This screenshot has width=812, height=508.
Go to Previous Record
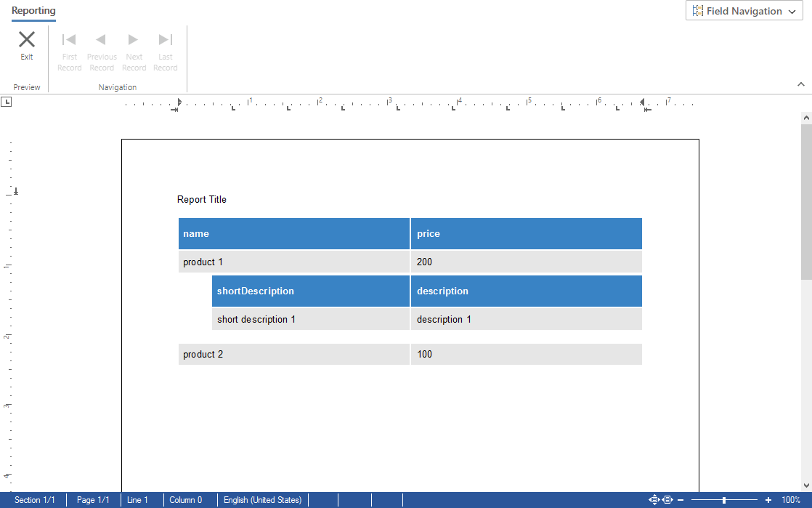point(102,52)
